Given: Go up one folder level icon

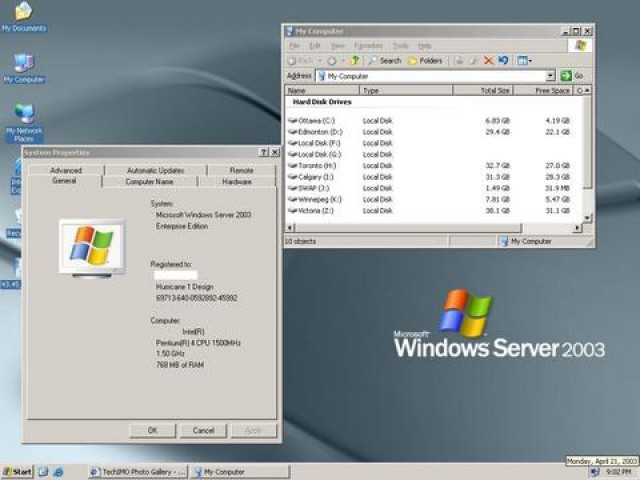Looking at the screenshot, I should 355,61.
